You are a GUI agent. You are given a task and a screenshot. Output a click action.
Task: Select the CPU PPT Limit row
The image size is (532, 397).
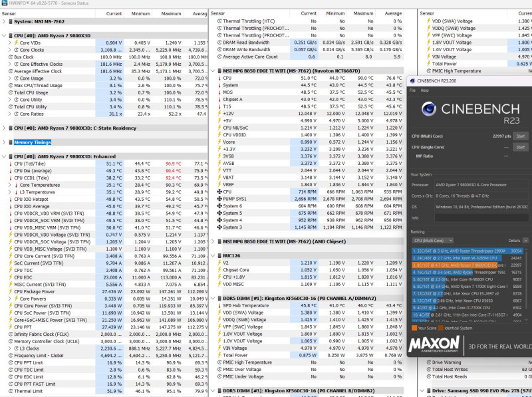[x=104, y=362]
